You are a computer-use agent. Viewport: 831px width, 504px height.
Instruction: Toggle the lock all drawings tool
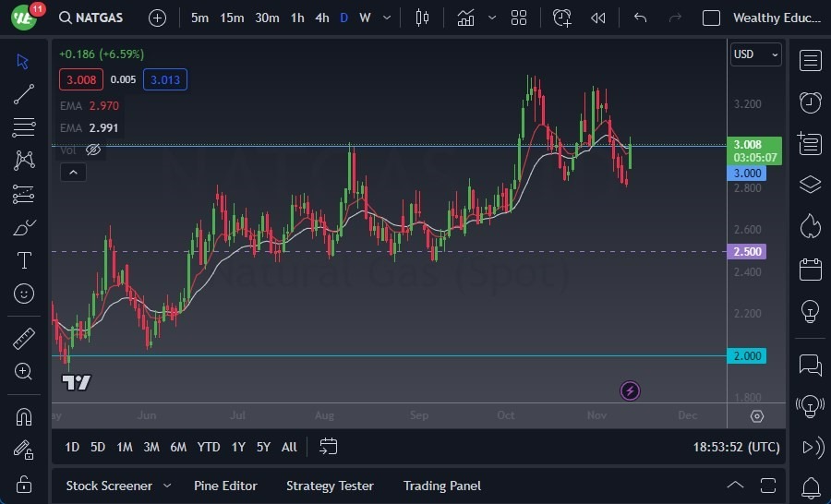24,484
